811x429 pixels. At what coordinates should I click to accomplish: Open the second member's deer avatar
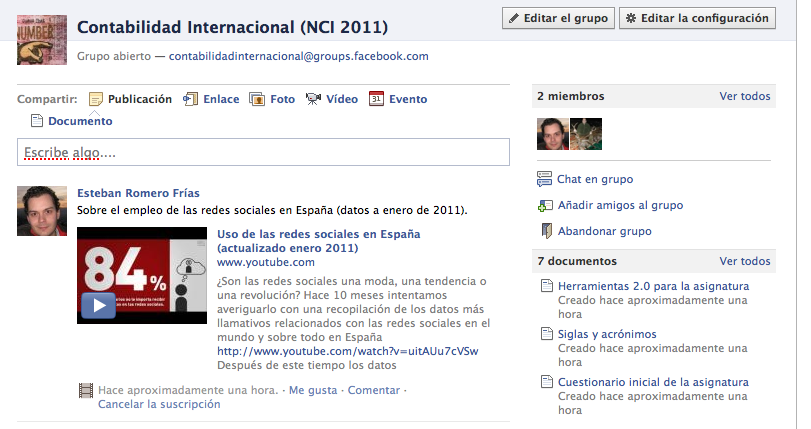pyautogui.click(x=586, y=134)
